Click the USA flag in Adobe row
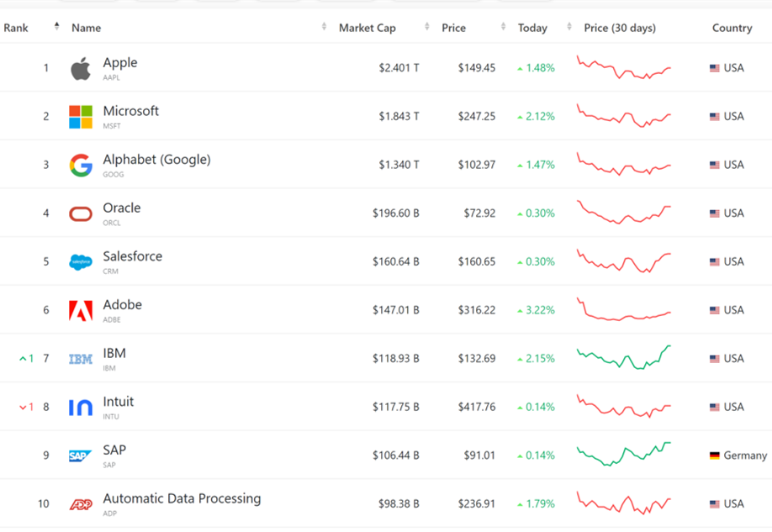 pos(715,310)
